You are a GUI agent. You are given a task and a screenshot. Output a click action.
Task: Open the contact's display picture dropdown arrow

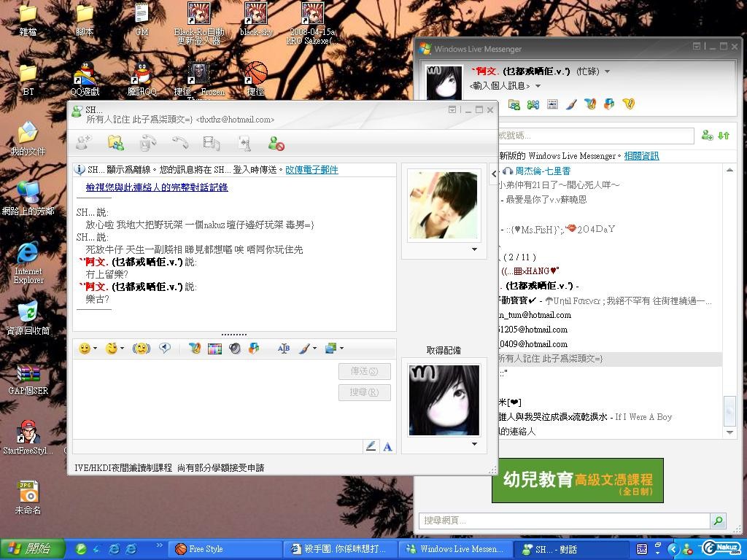pyautogui.click(x=474, y=249)
